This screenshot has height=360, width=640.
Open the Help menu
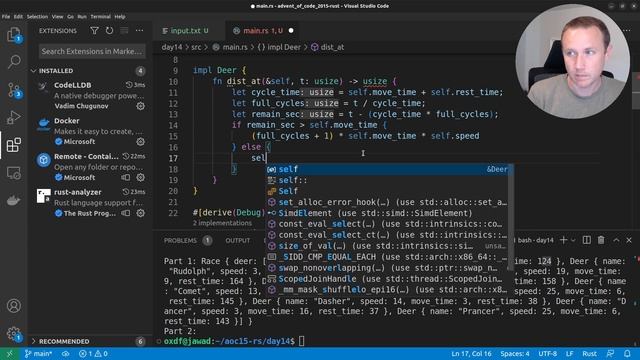120,17
